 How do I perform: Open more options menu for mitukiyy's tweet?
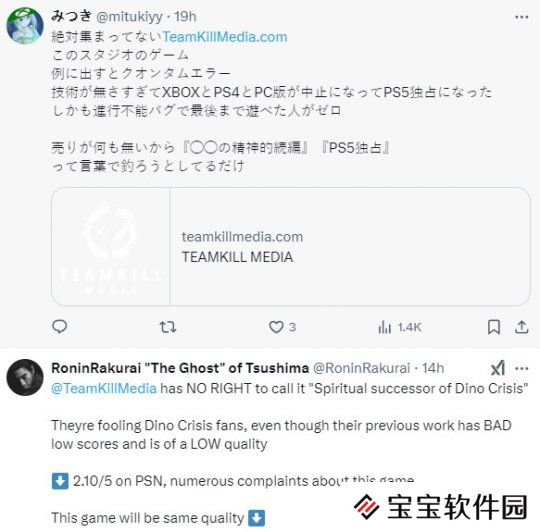click(x=522, y=17)
